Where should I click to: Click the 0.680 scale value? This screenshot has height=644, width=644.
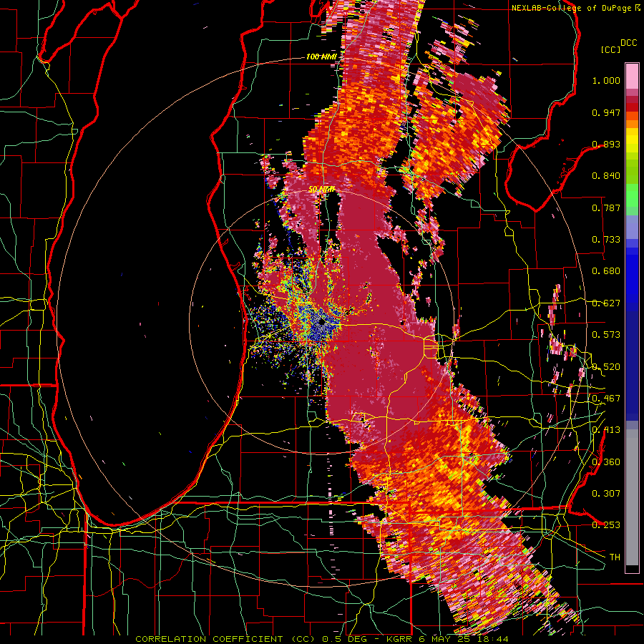click(x=606, y=271)
